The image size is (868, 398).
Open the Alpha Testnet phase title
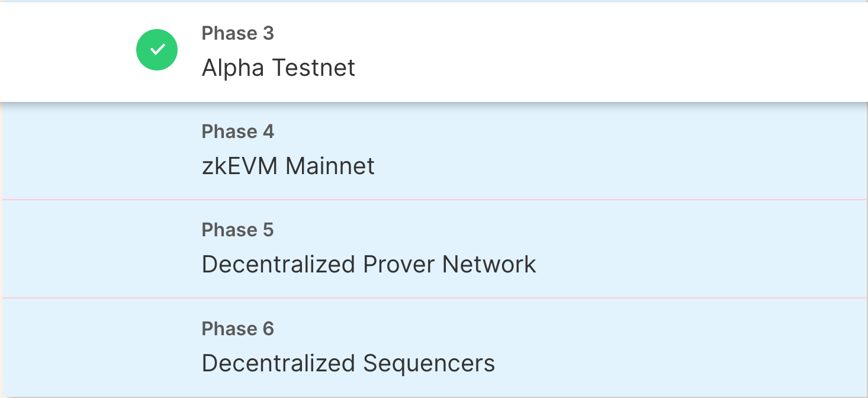click(278, 68)
